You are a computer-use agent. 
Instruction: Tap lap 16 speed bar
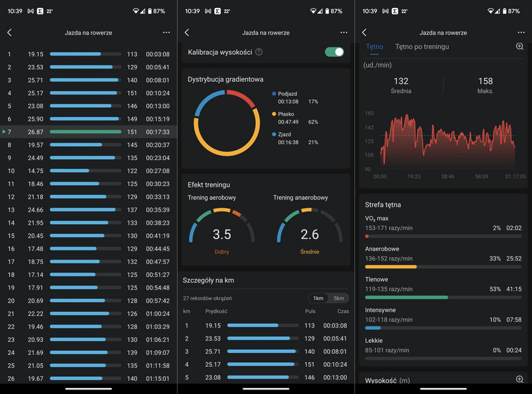(85, 249)
